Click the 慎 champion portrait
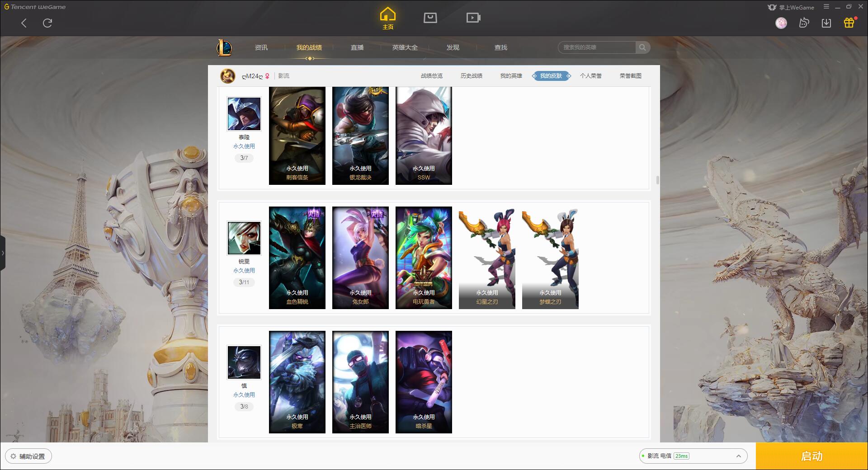This screenshot has width=868, height=470. click(244, 362)
